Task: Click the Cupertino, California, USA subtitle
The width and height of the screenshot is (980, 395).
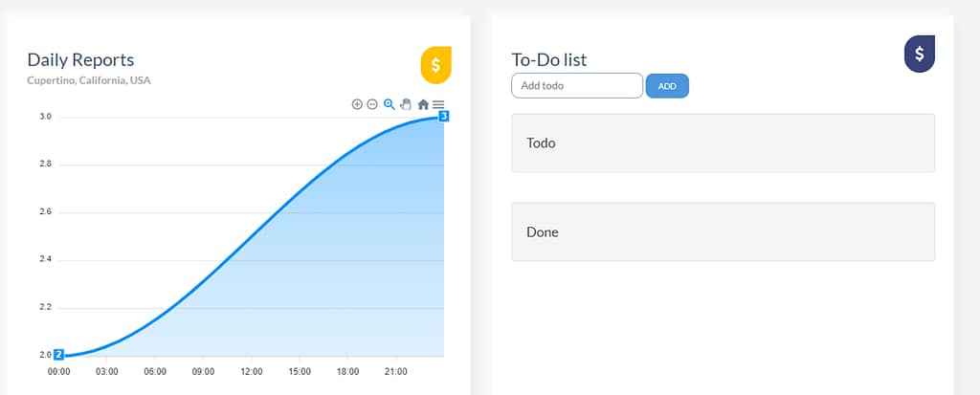Action: tap(89, 80)
